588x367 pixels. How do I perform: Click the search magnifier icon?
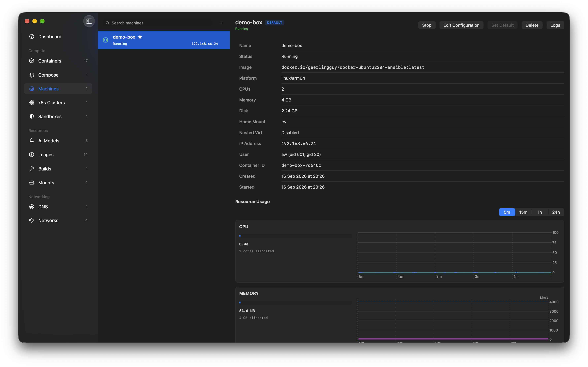pyautogui.click(x=108, y=23)
